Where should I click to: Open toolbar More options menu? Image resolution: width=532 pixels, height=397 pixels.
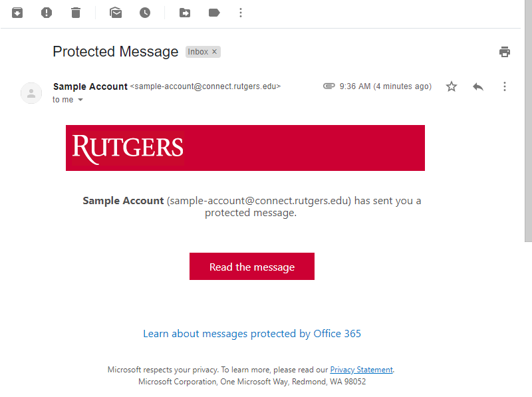pyautogui.click(x=241, y=13)
